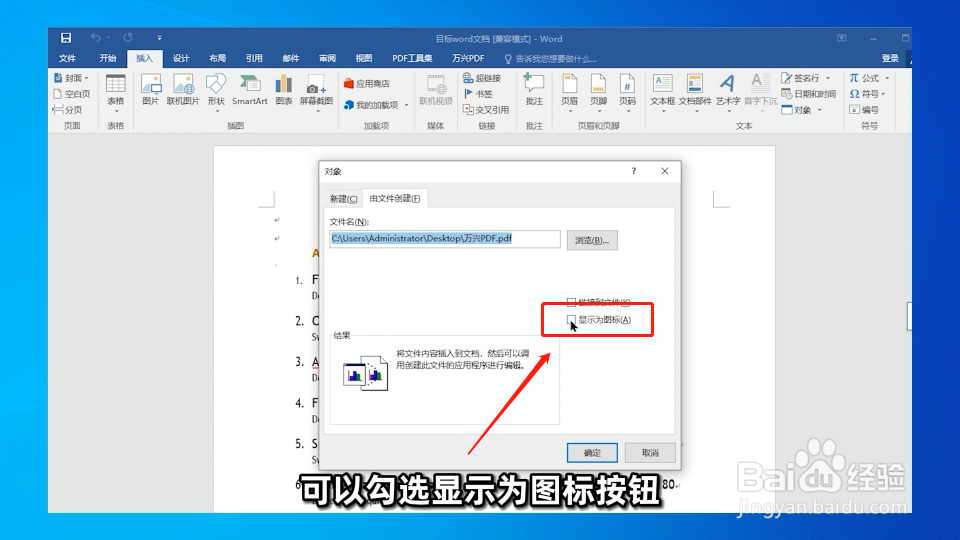Save document with the floppy disk icon
960x540 pixels.
(66, 38)
